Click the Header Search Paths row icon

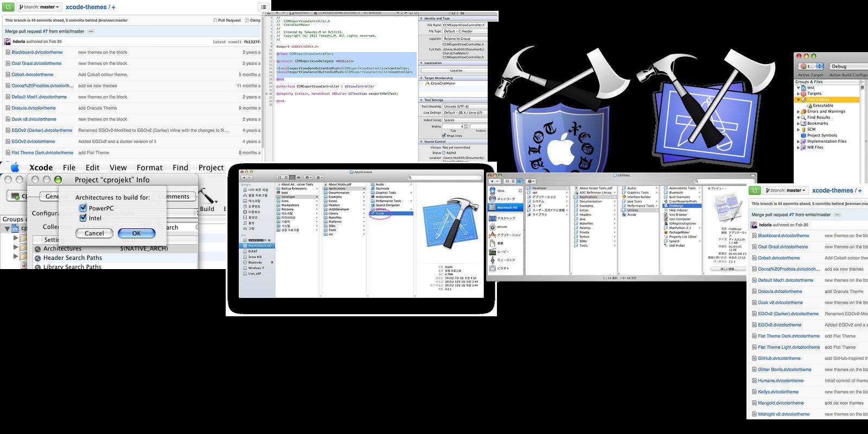tap(38, 258)
